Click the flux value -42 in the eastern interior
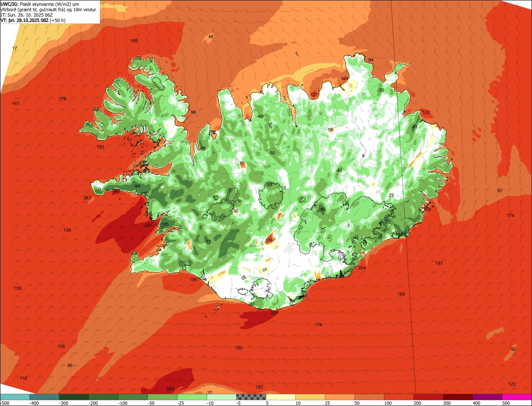The image size is (532, 406). tap(338, 170)
